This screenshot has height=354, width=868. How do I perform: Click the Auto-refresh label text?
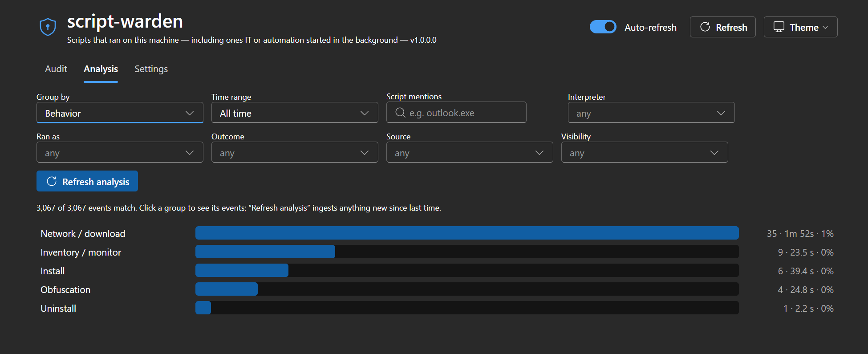(x=650, y=27)
